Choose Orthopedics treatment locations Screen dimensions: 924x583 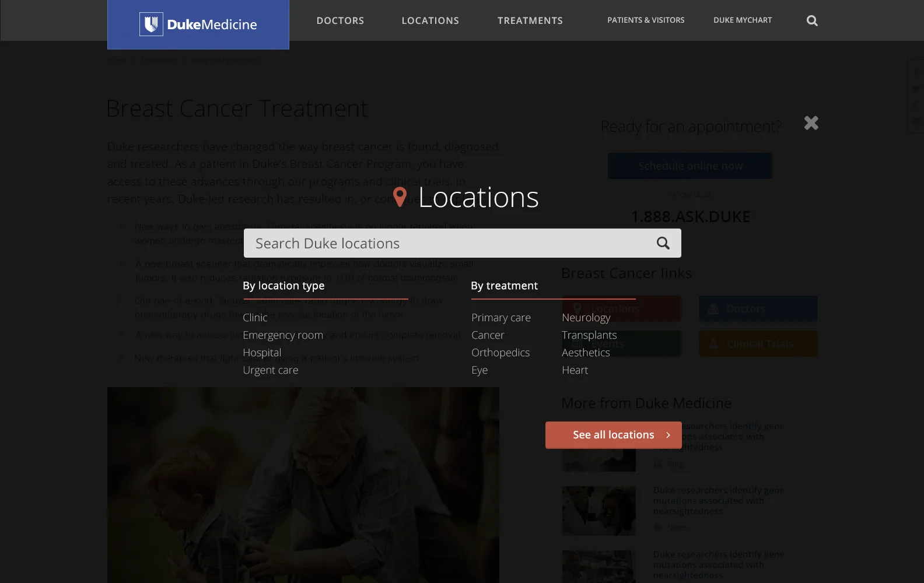tap(501, 353)
